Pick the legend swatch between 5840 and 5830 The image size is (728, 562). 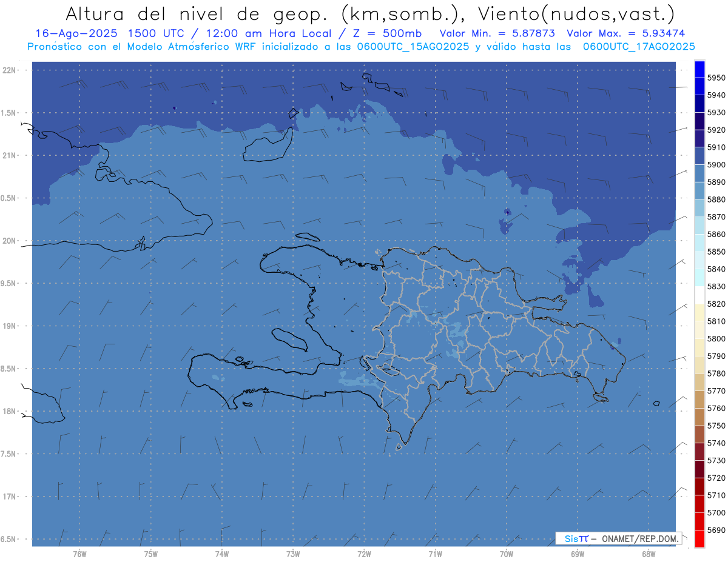[699, 278]
